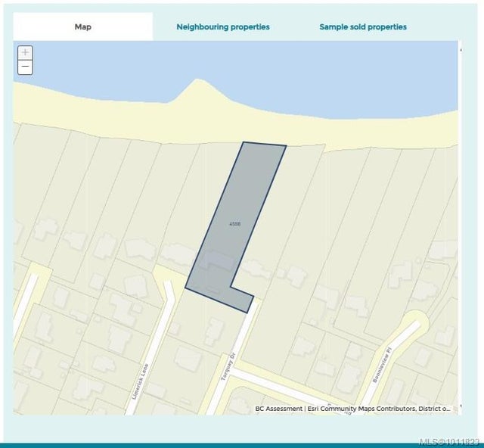Open the Neighbouring properties tab
Image resolution: width=484 pixels, height=448 pixels.
pos(223,26)
